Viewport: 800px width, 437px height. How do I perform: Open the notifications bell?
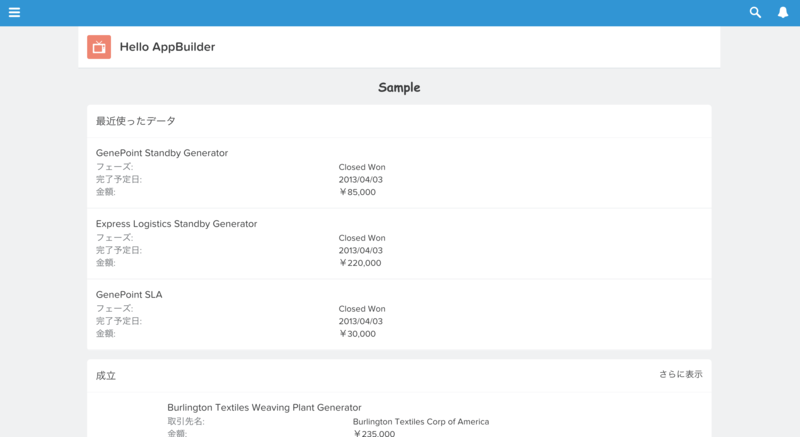(783, 12)
